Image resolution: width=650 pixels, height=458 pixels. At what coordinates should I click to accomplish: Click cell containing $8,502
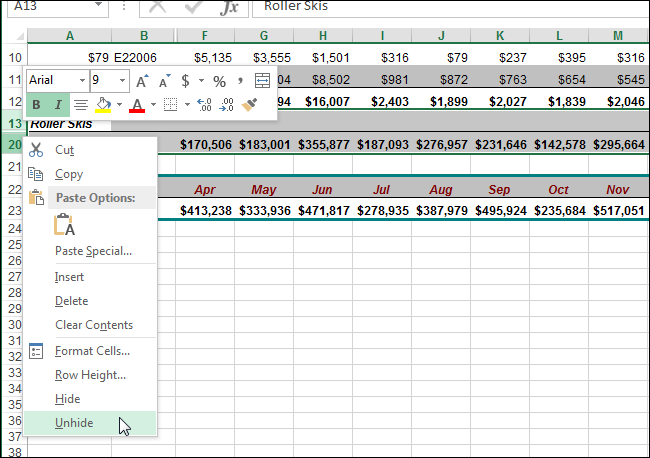(323, 80)
